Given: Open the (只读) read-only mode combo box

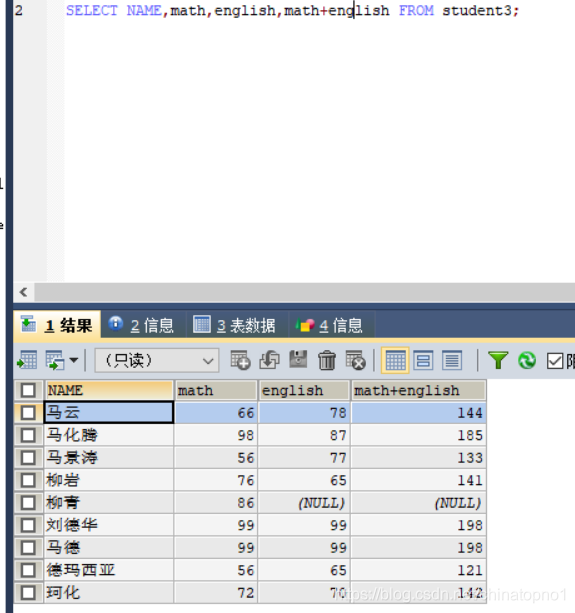Looking at the screenshot, I should [157, 360].
